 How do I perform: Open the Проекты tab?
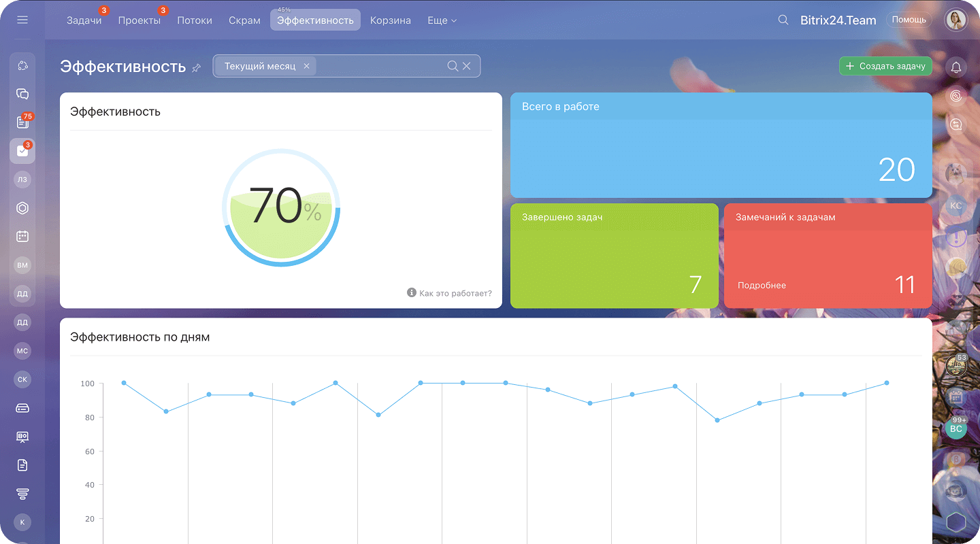click(139, 20)
